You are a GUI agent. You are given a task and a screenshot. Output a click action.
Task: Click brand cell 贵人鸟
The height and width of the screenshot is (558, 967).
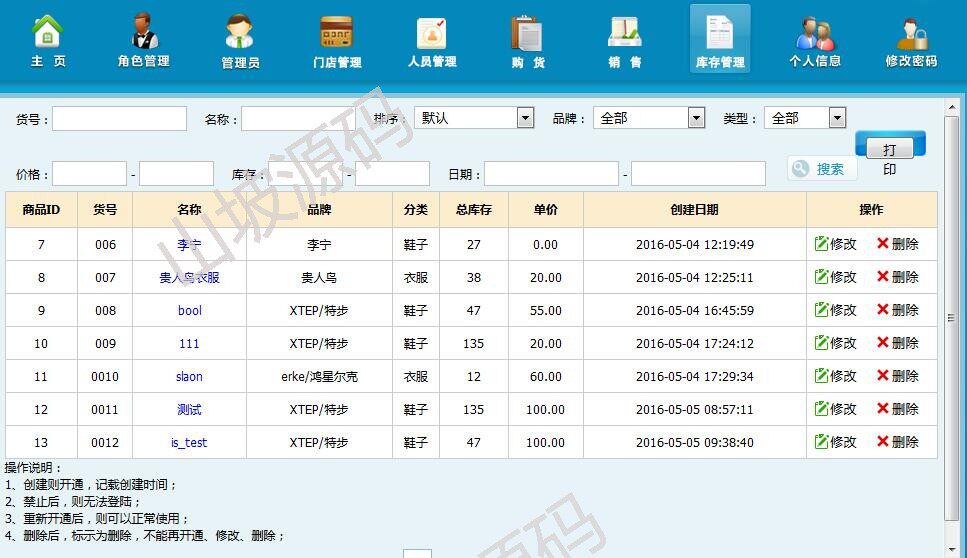click(x=319, y=277)
